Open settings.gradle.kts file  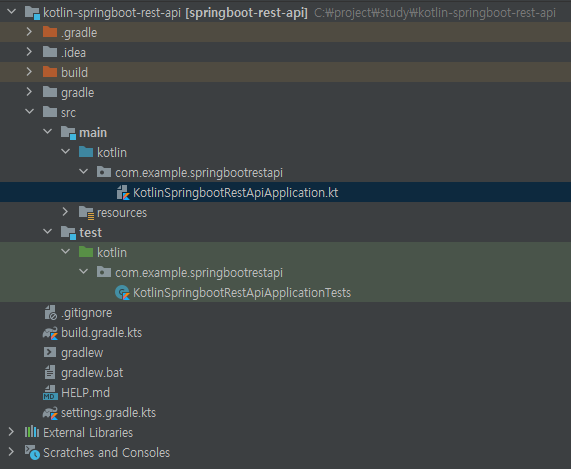coord(108,413)
